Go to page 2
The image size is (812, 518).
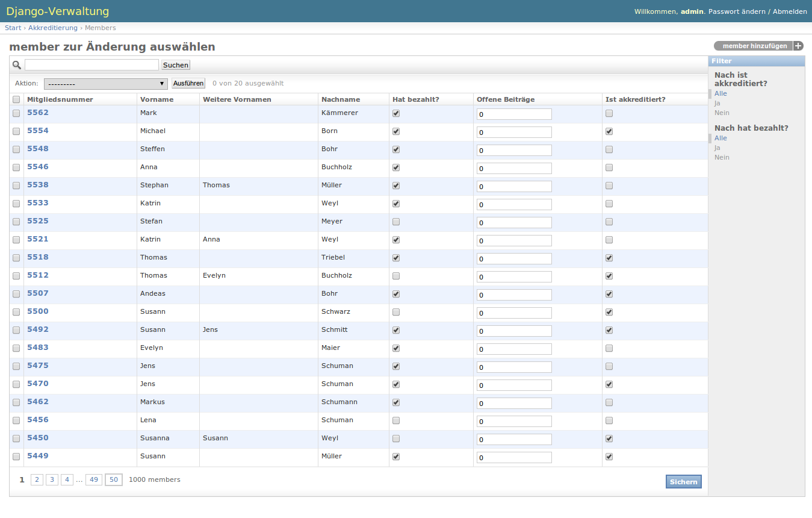click(x=37, y=479)
